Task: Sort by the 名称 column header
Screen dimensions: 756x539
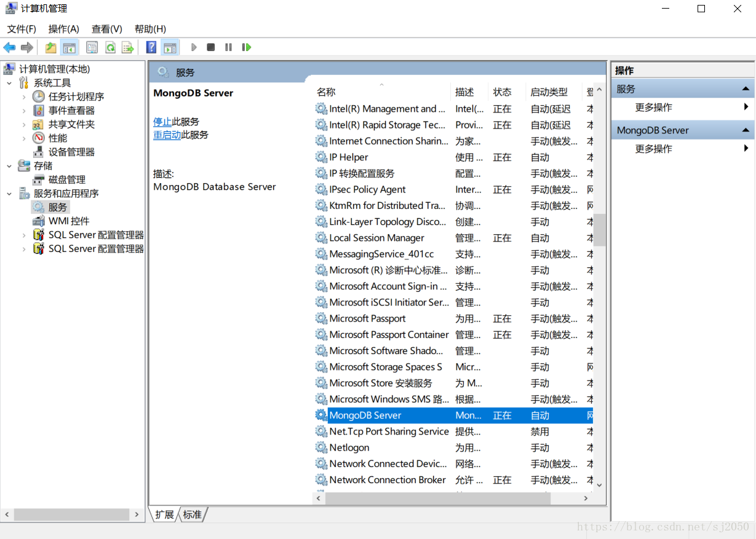Action: pos(382,92)
